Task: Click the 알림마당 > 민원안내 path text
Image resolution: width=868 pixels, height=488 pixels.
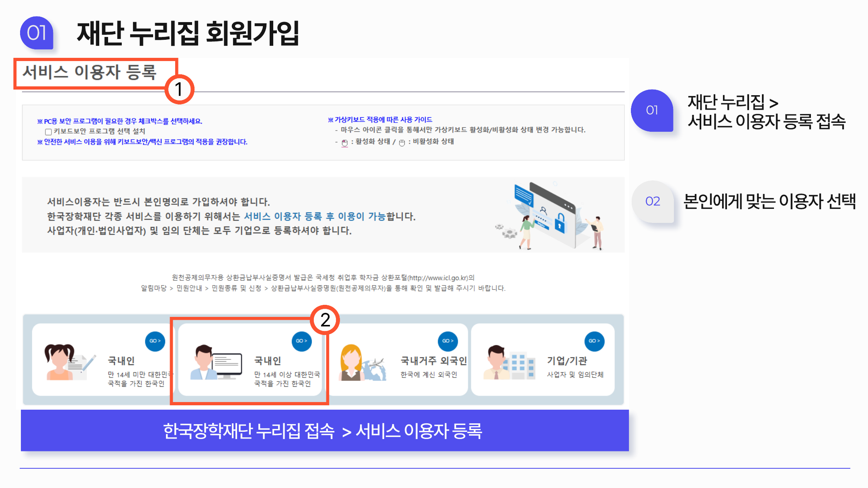Action: pyautogui.click(x=323, y=288)
